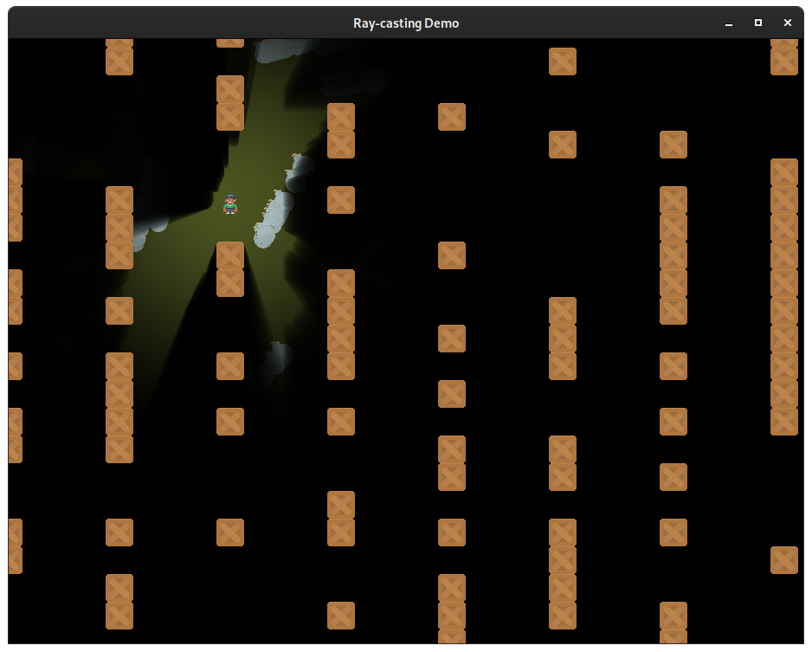Screen dimensions: 812x652
Task: Maximize the Ray-casting Demo window
Action: pos(757,23)
